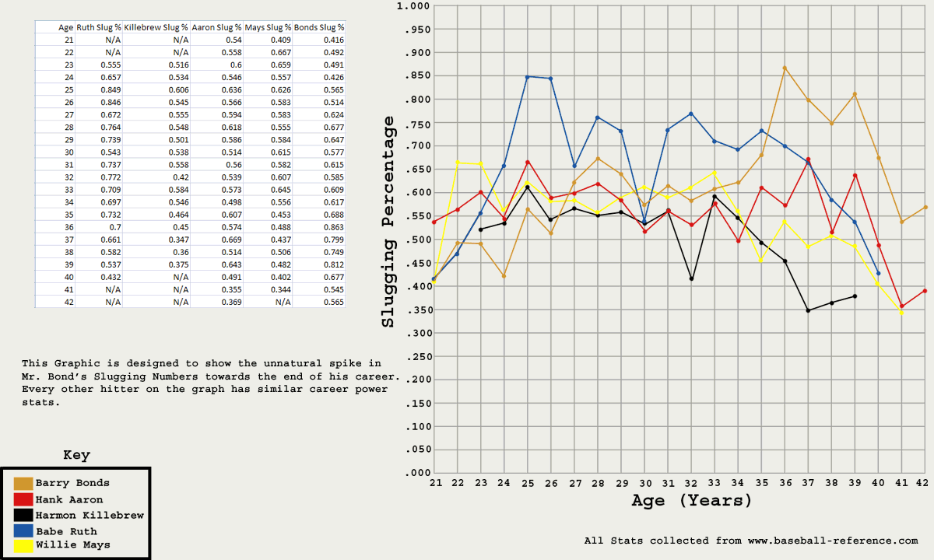Click the Babe Ruth blue legend swatch

[x=23, y=530]
